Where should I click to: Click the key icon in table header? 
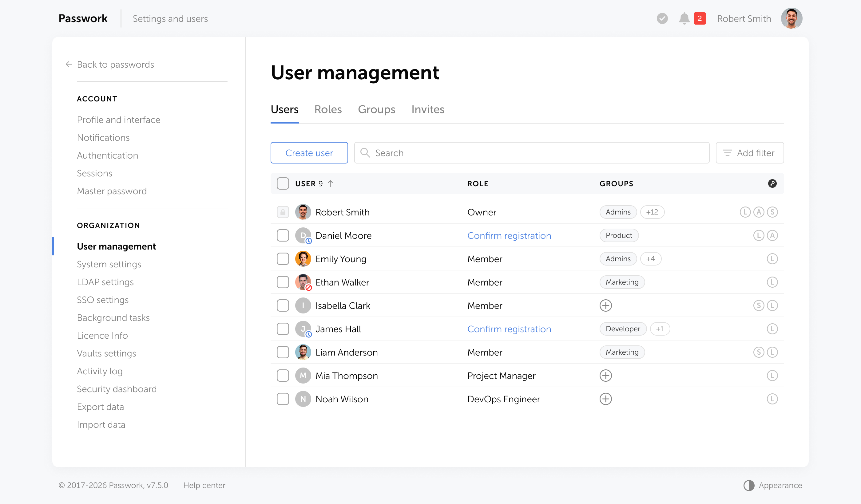point(772,184)
